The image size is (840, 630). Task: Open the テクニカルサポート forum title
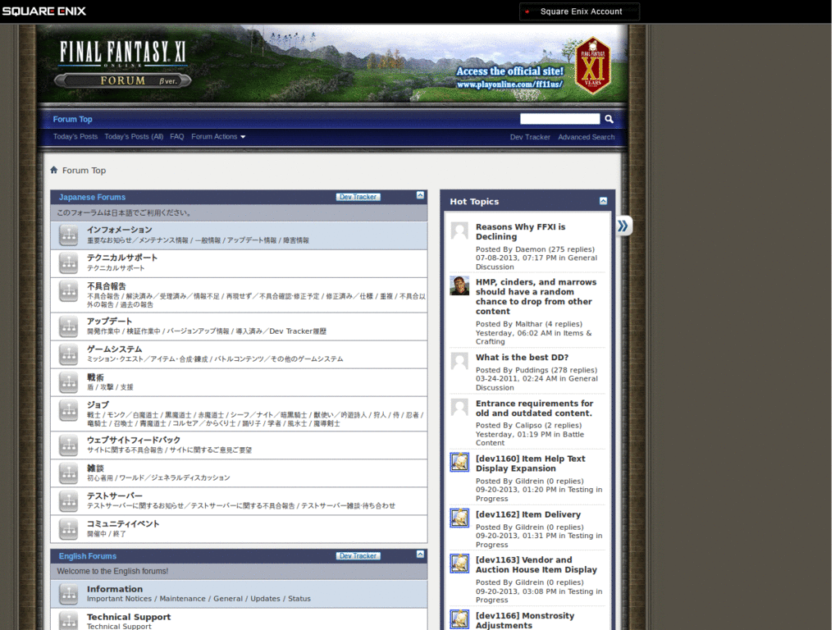coord(122,258)
